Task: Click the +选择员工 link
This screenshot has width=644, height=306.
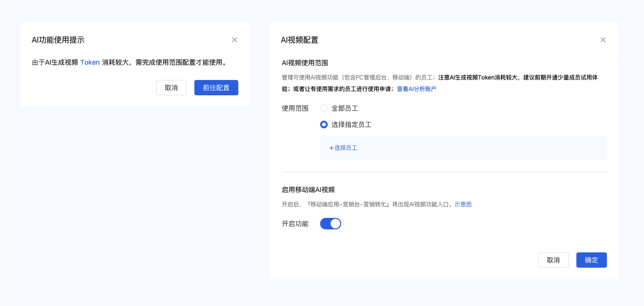Action: (x=343, y=148)
